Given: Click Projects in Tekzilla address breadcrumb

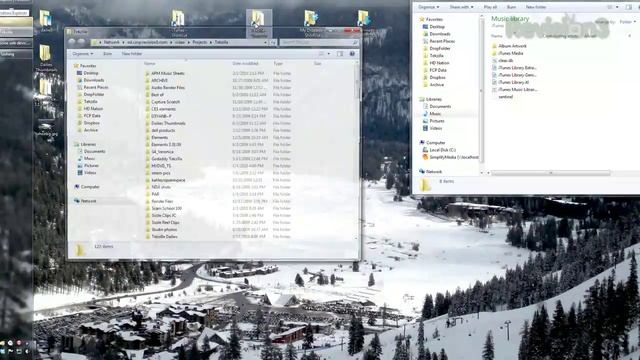Looking at the screenshot, I should click(200, 42).
